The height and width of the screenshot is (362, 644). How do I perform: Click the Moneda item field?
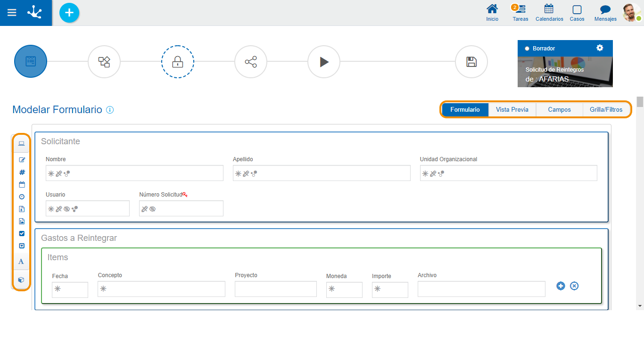[x=344, y=290]
